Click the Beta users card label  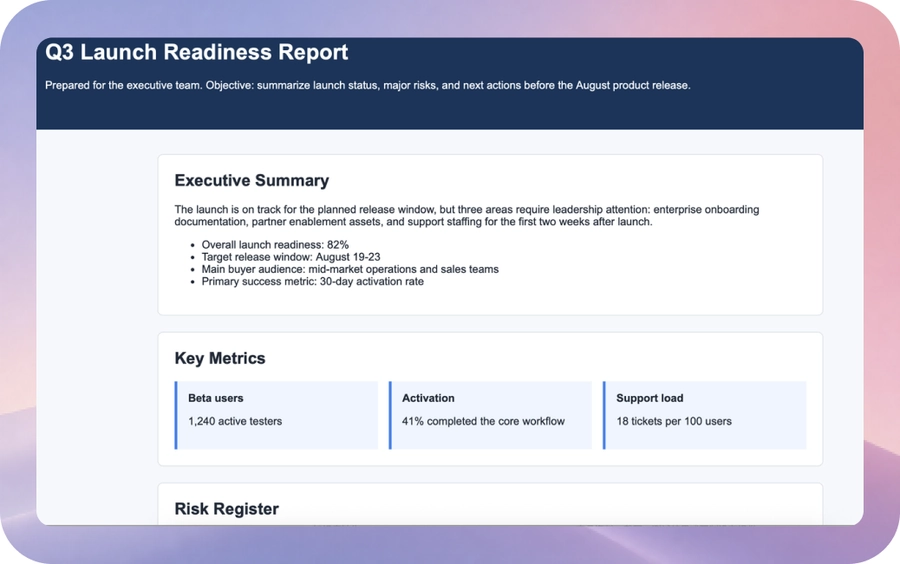click(216, 398)
